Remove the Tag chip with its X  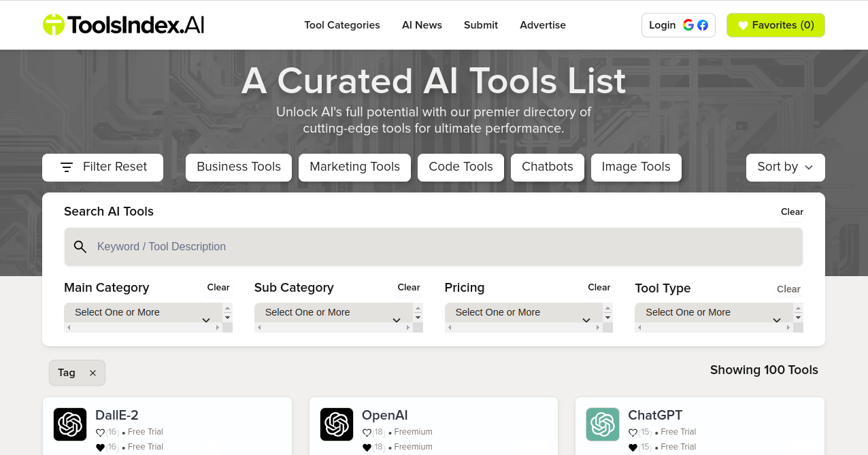click(x=93, y=373)
